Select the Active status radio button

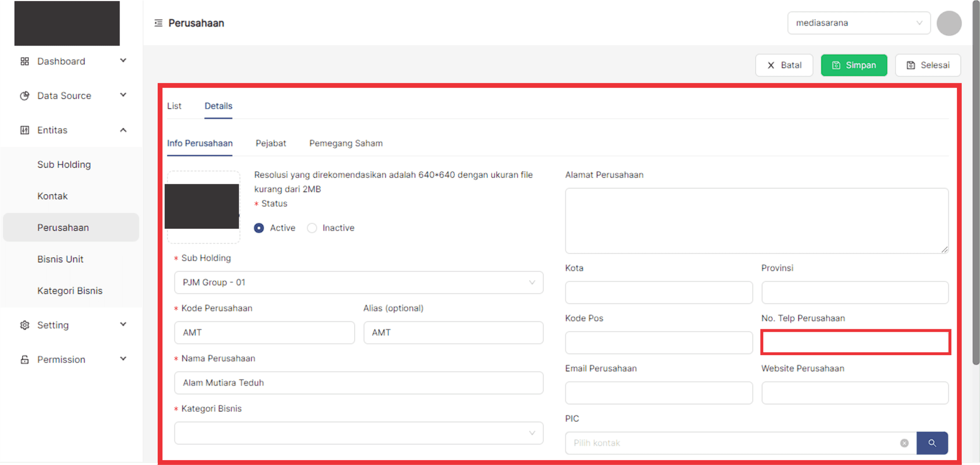tap(259, 228)
